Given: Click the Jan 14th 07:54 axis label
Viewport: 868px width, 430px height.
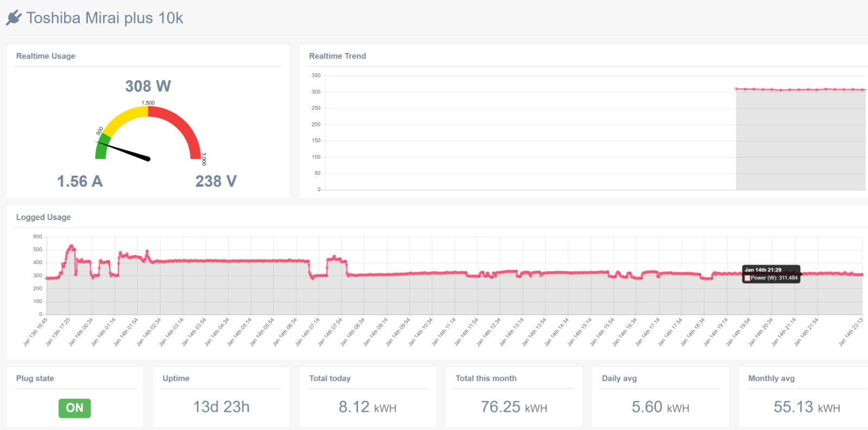Looking at the screenshot, I should pyautogui.click(x=330, y=332).
